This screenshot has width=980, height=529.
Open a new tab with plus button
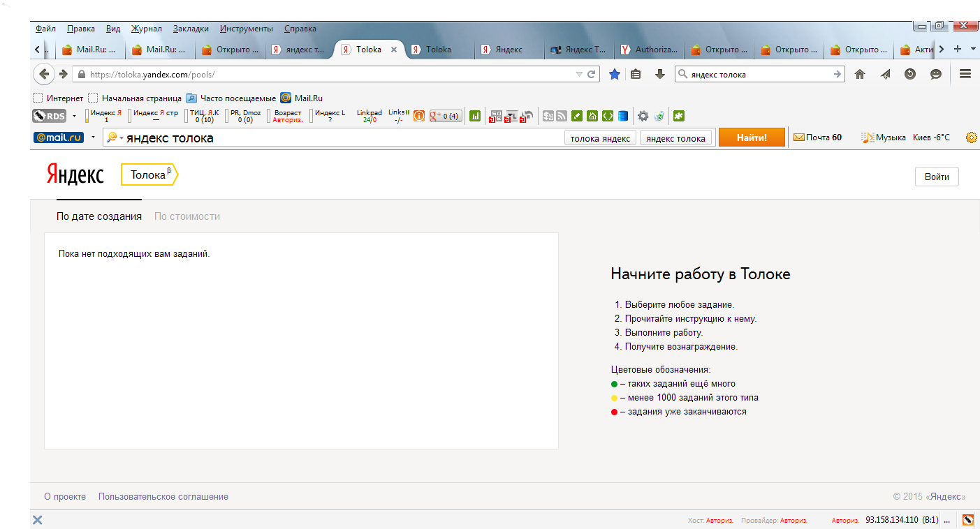pyautogui.click(x=958, y=49)
